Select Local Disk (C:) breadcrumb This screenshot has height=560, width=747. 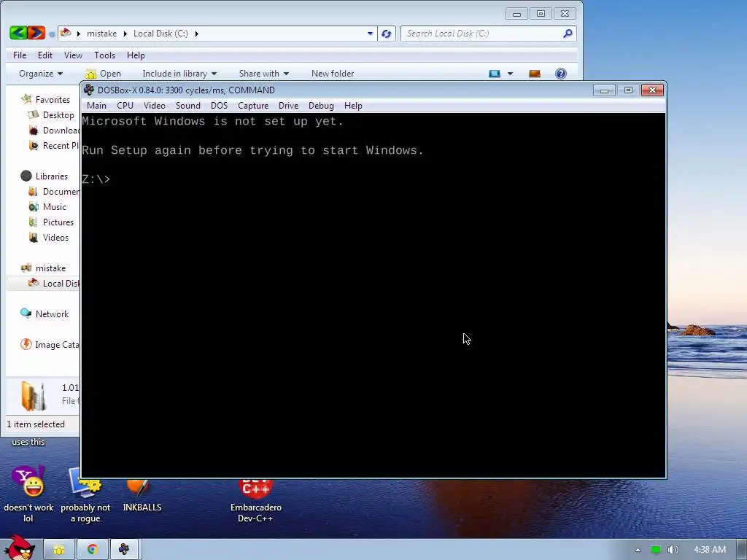tap(160, 34)
